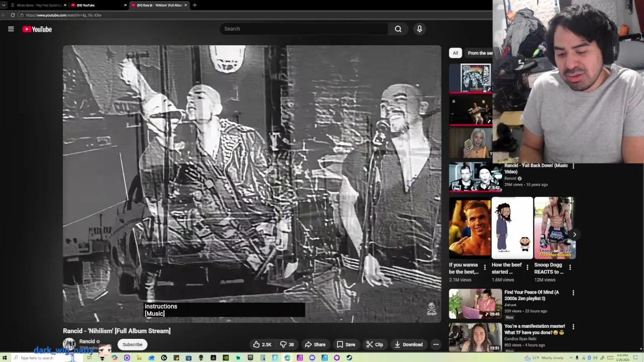Like the video with thumbs up
This screenshot has width=644, height=362.
pyautogui.click(x=262, y=344)
